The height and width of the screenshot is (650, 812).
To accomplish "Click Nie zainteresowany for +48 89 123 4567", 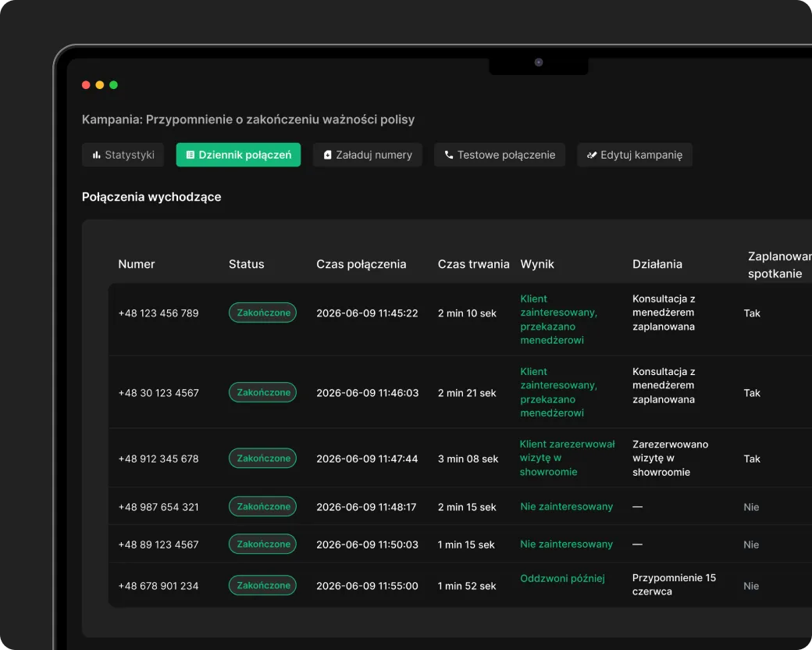I will tap(567, 544).
